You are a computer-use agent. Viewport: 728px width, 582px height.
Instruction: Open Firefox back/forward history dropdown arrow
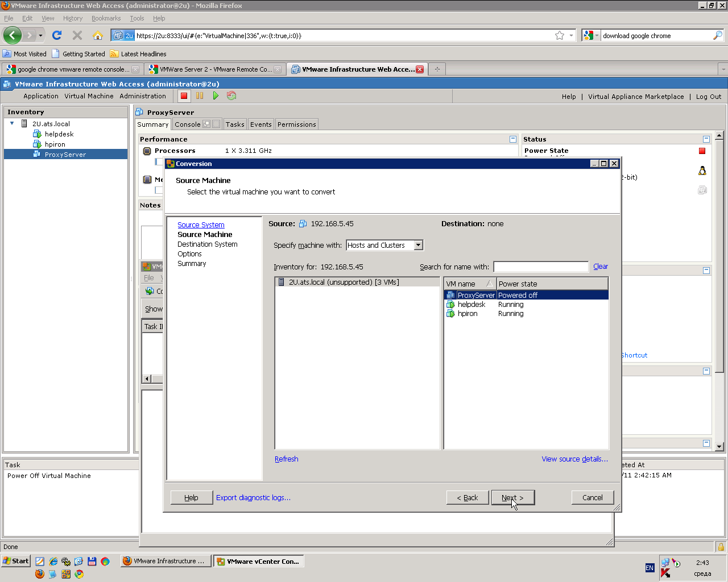tap(40, 35)
